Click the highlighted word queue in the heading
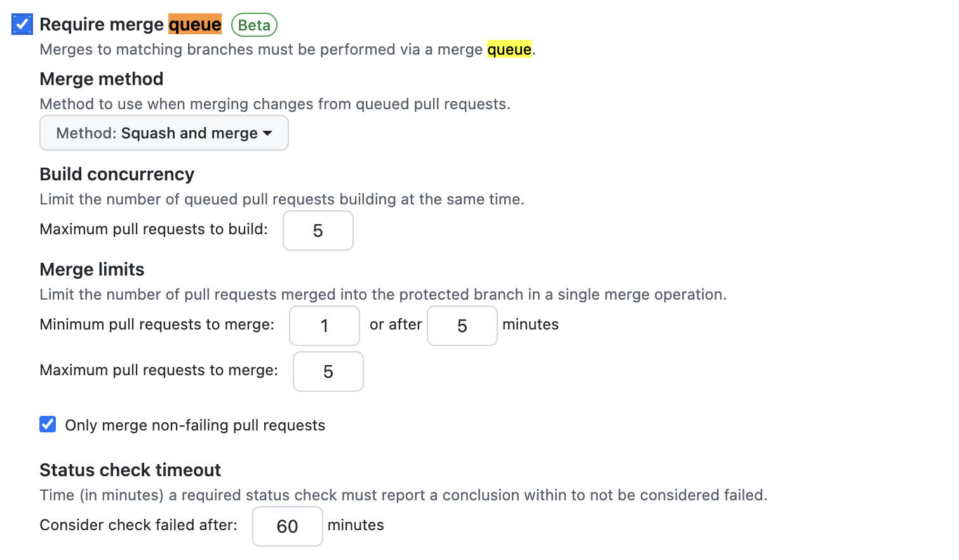The image size is (959, 560). [195, 24]
